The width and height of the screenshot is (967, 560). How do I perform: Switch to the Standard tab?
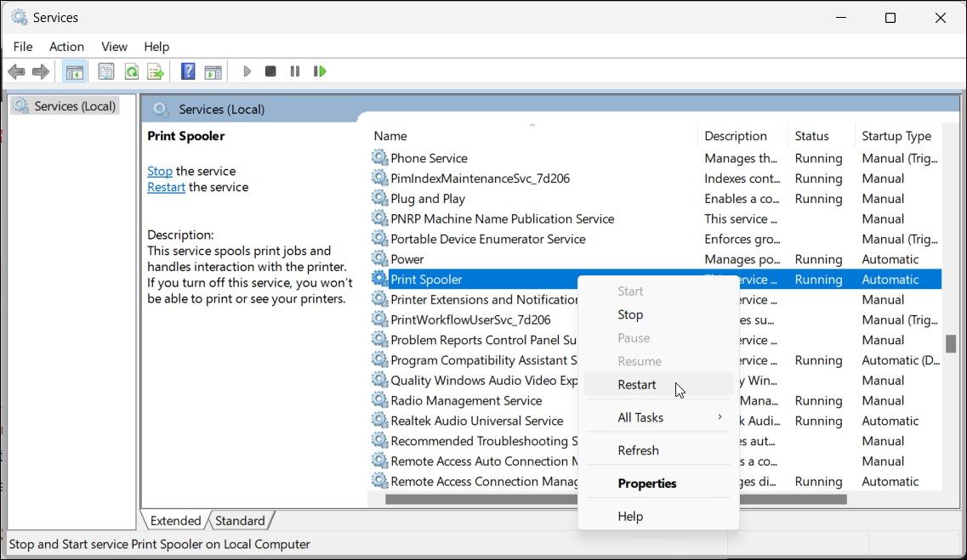241,520
